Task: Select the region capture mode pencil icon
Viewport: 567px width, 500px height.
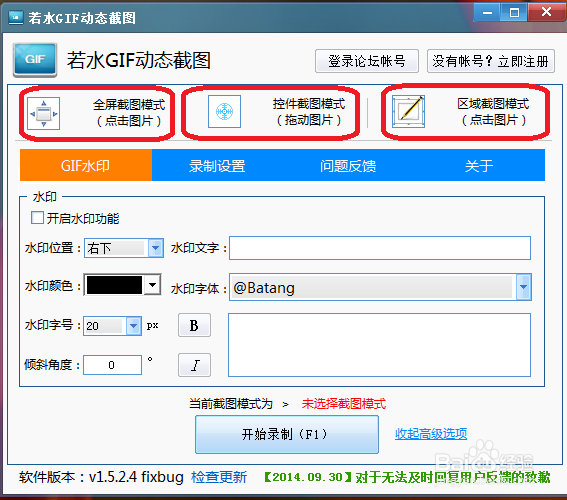Action: coord(409,111)
